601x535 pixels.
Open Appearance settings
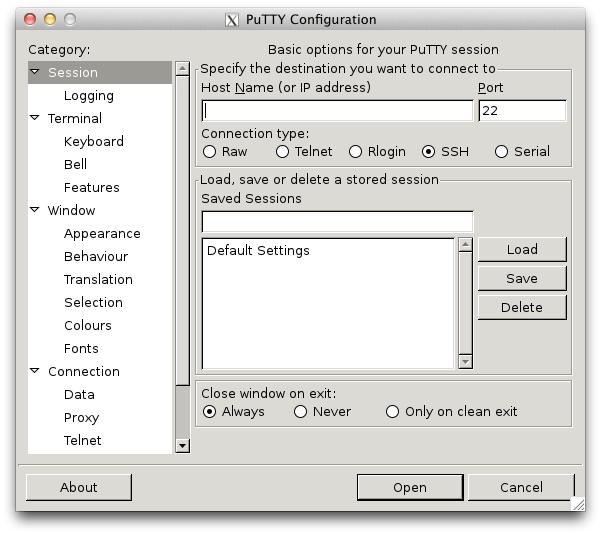click(102, 234)
